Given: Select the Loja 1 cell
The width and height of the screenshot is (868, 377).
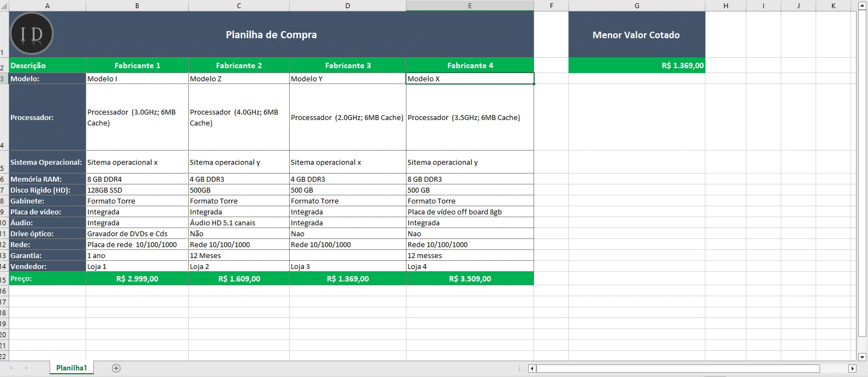Looking at the screenshot, I should pos(137,266).
